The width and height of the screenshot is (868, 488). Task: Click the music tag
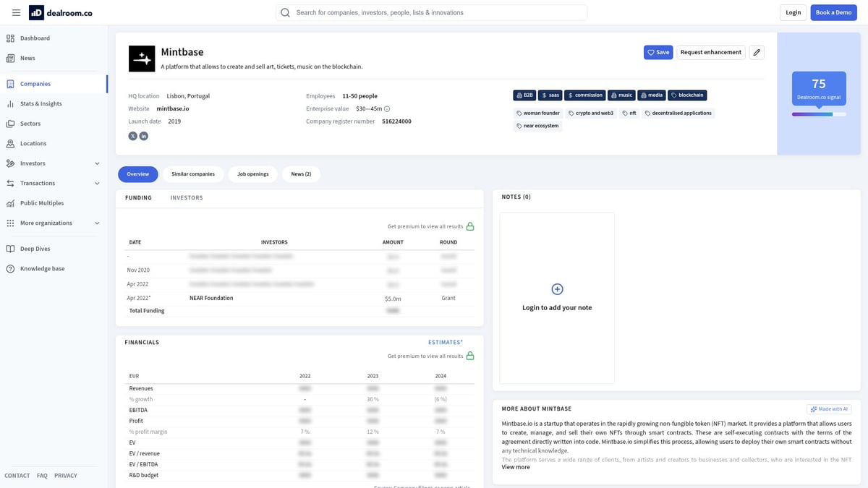coord(621,95)
